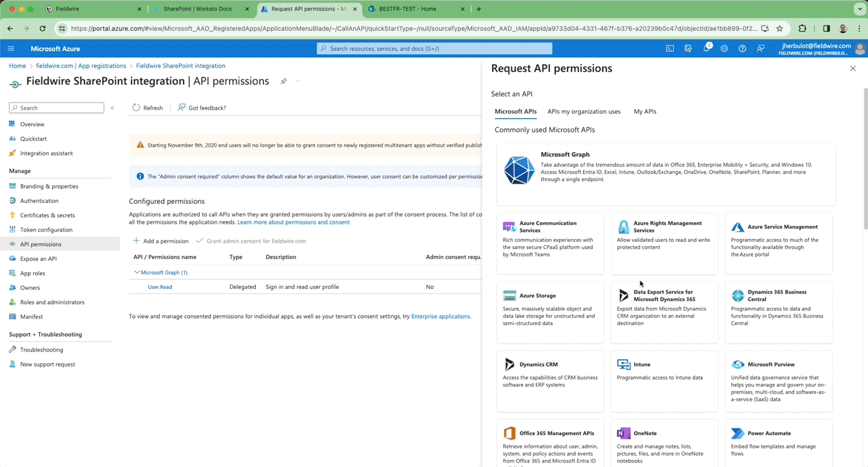The width and height of the screenshot is (868, 467).
Task: Open the feedback icon in the top bar
Action: coord(761,49)
